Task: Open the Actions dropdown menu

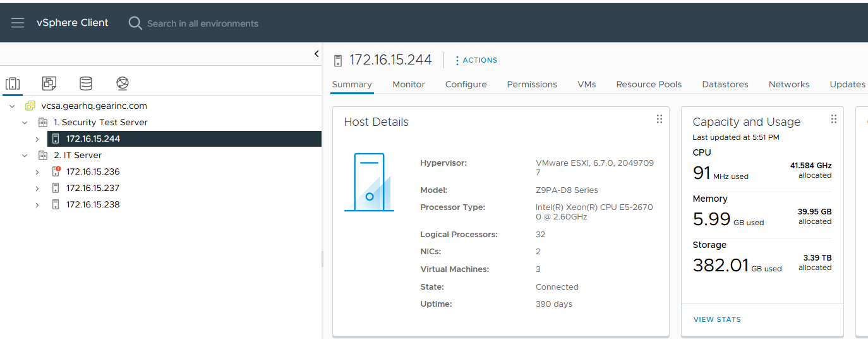Action: (x=476, y=60)
